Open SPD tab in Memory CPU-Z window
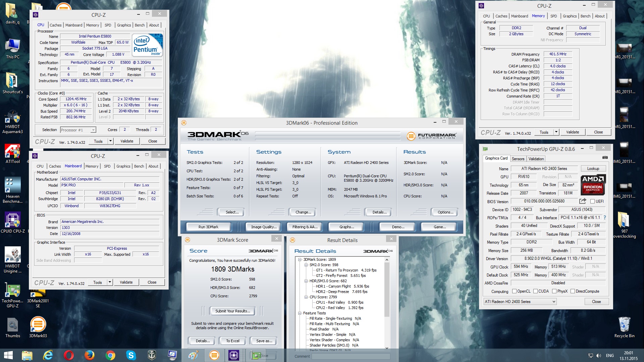644x362 pixels. point(553,16)
